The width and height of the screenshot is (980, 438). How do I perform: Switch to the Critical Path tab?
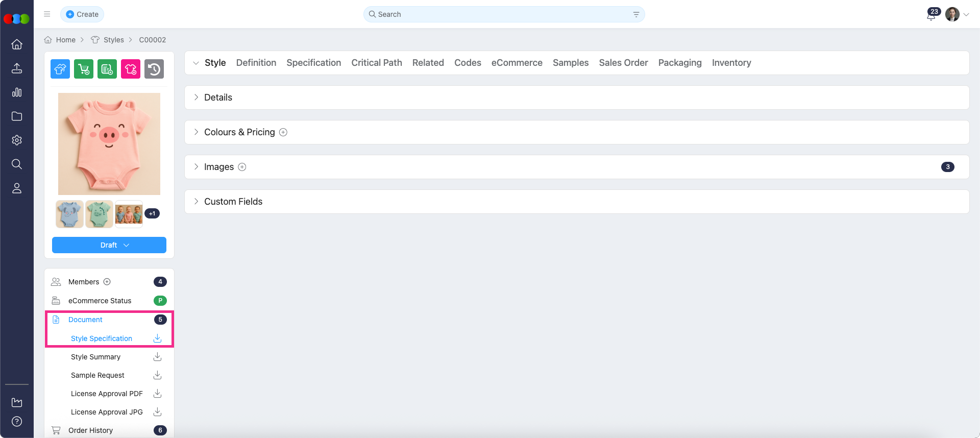point(376,63)
